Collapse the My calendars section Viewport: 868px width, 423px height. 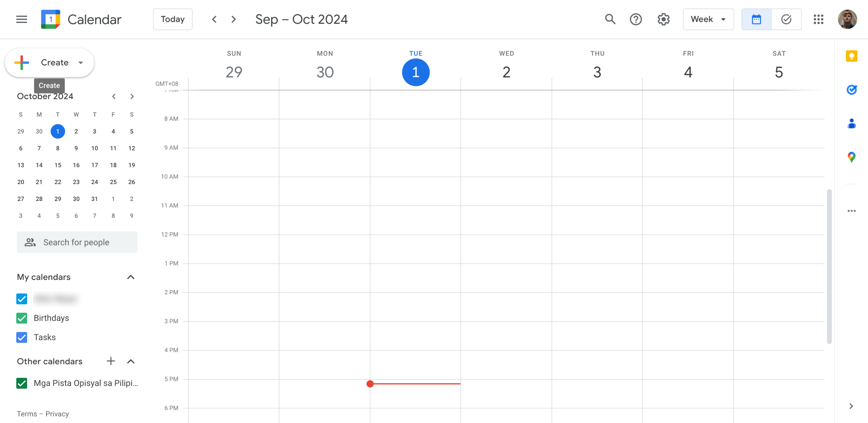pyautogui.click(x=131, y=277)
